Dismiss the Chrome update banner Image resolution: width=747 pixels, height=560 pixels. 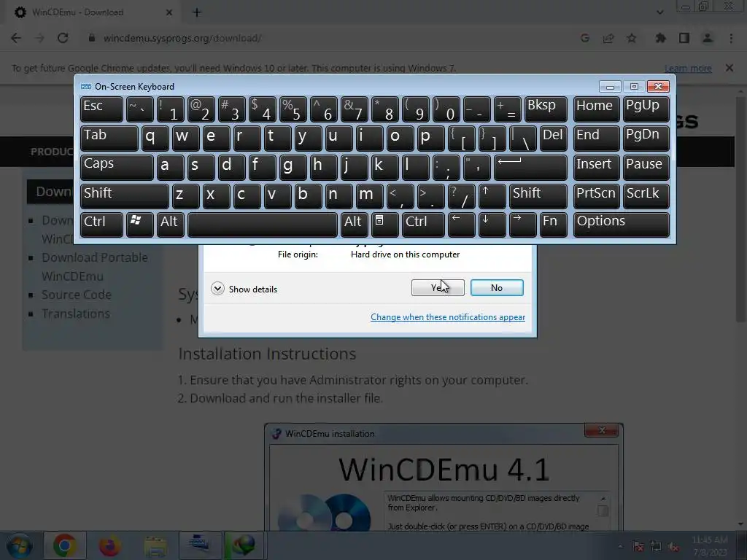click(729, 68)
